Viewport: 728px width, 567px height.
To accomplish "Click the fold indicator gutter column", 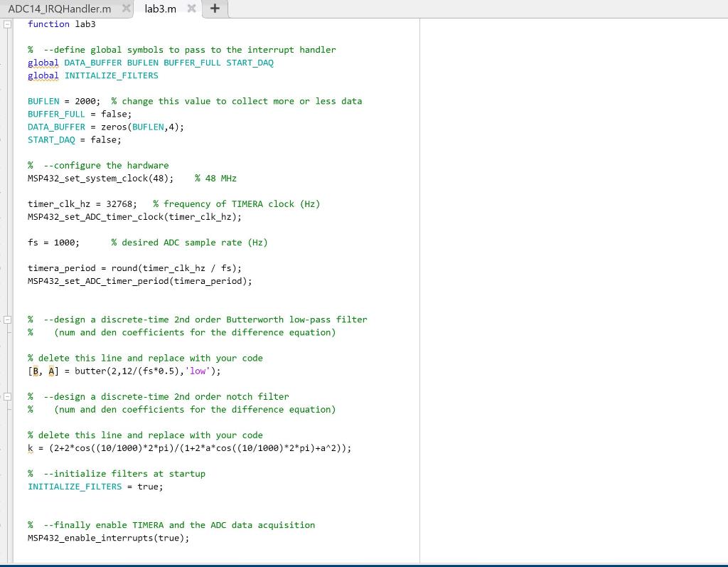I will click(8, 213).
